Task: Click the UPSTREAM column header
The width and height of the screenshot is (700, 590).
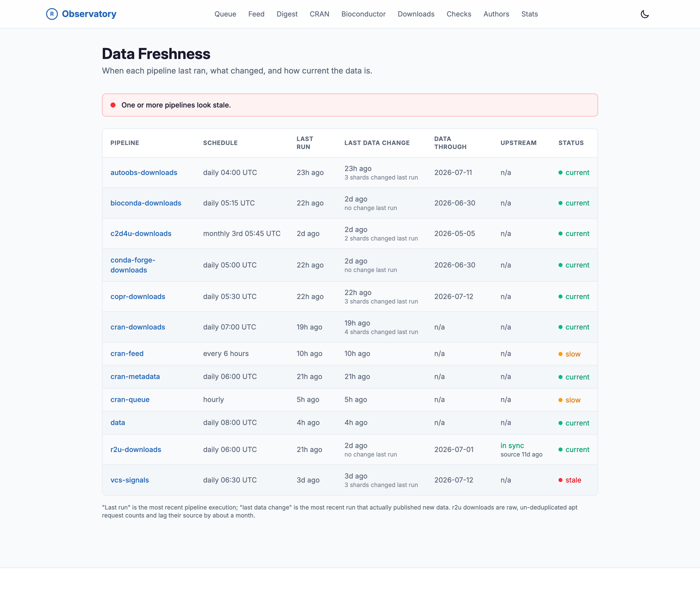Action: tap(518, 143)
